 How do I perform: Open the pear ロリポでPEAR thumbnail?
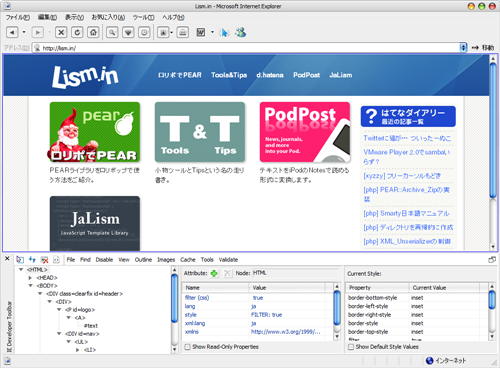tap(95, 132)
